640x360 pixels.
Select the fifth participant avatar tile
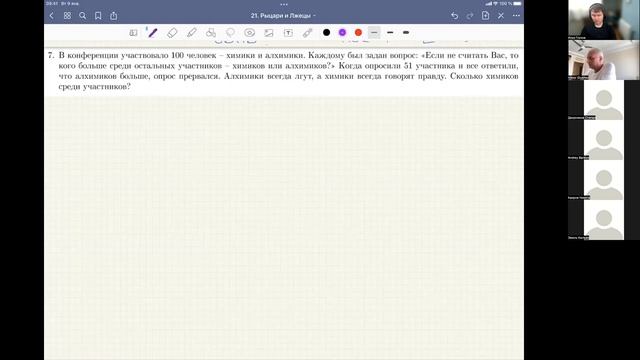tap(603, 180)
